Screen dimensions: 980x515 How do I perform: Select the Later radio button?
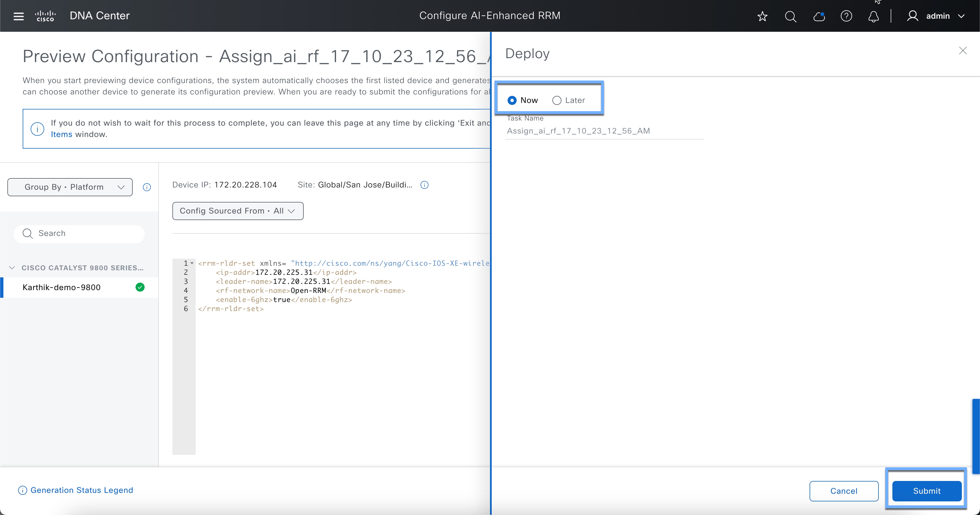(557, 100)
